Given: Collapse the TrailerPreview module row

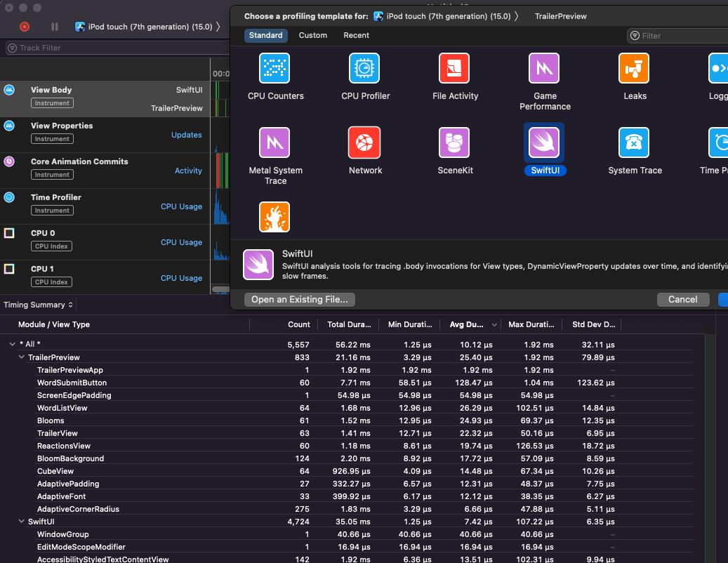Looking at the screenshot, I should click(21, 357).
